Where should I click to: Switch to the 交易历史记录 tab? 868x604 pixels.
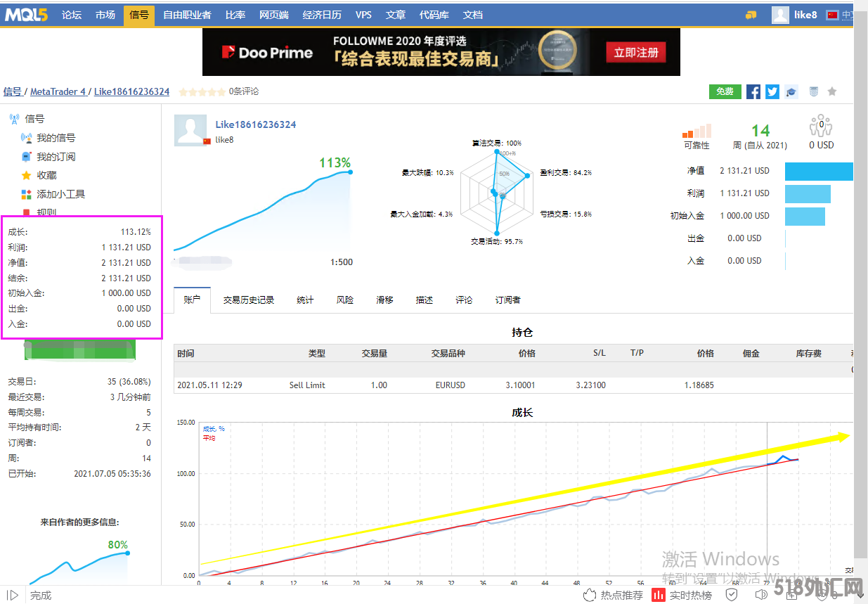pos(249,300)
